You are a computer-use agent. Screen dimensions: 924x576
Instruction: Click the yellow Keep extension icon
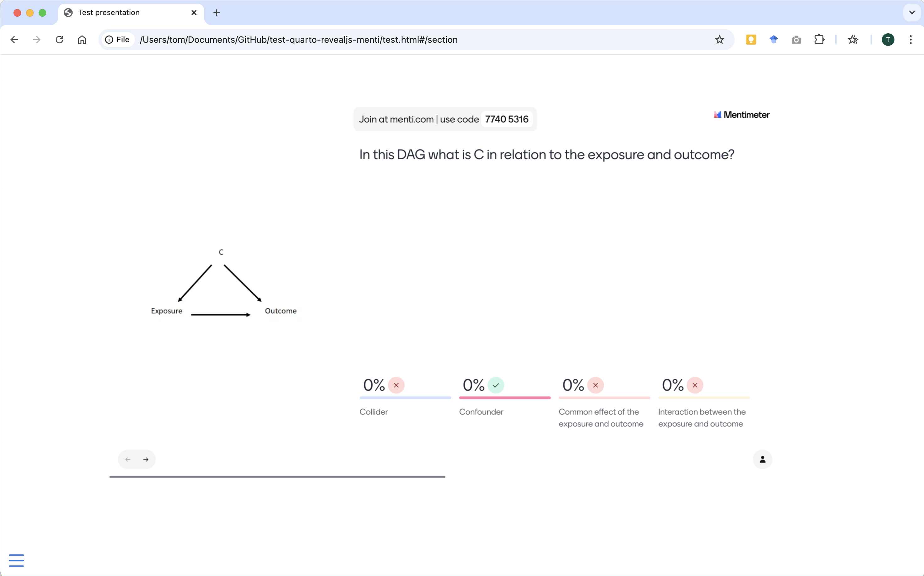coord(751,40)
